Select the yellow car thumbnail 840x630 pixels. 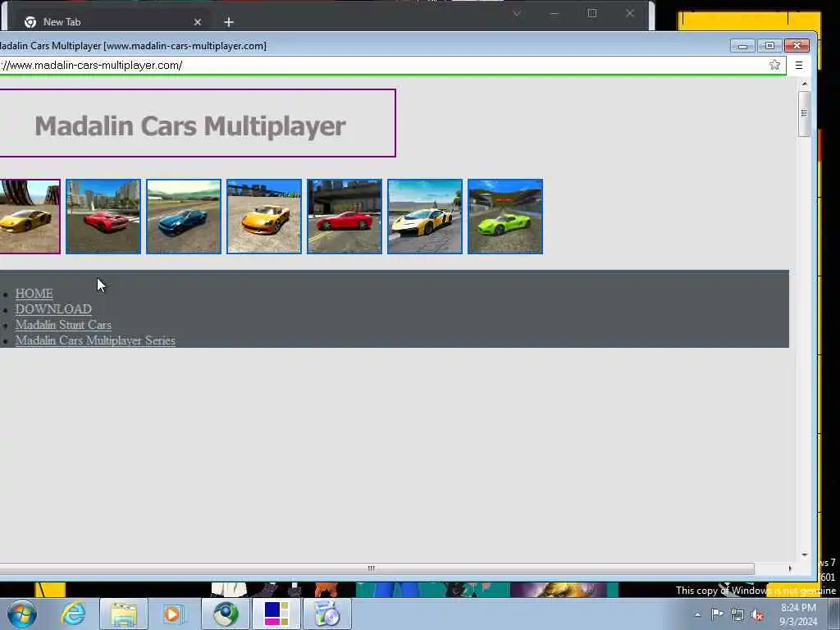30,217
